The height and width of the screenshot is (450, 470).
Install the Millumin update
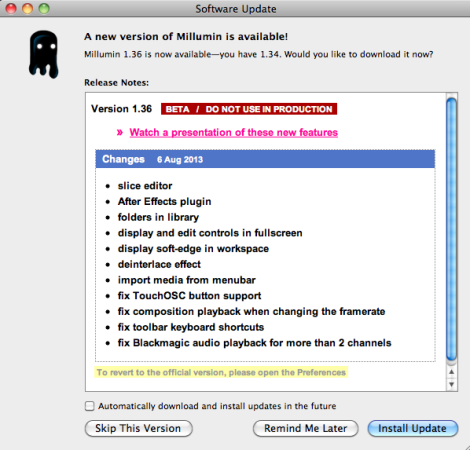click(413, 428)
